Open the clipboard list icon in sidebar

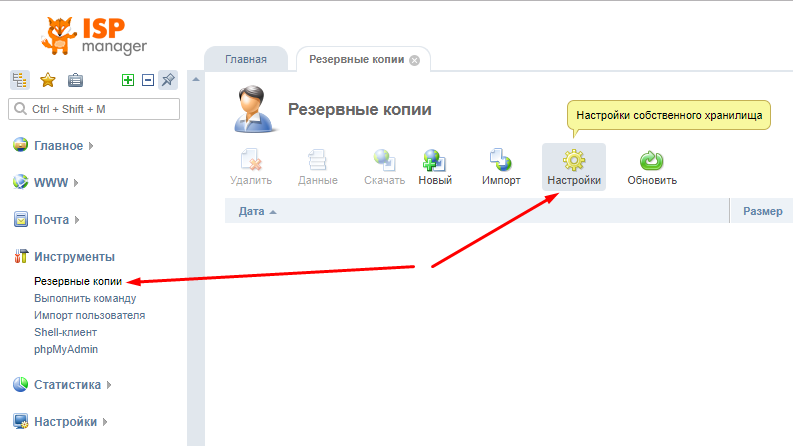coord(75,80)
